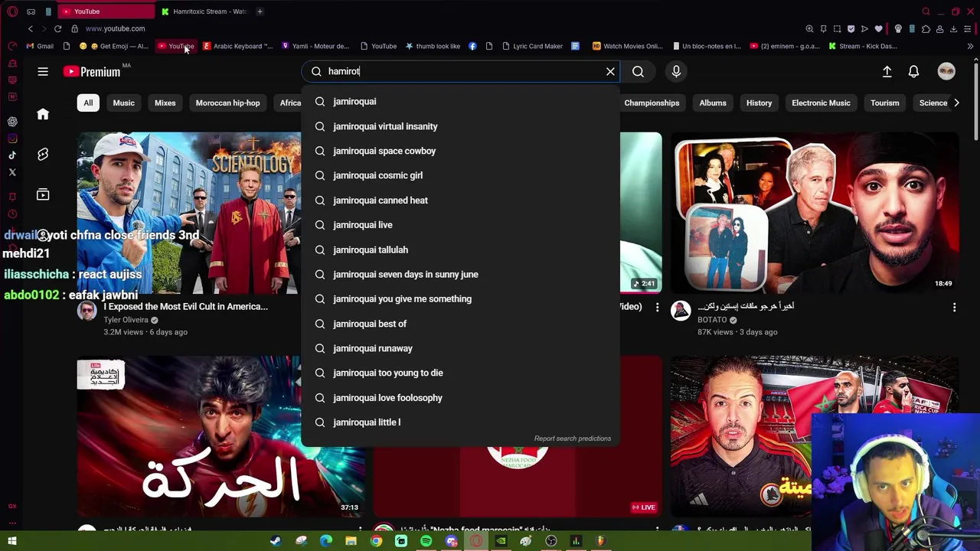The width and height of the screenshot is (980, 551).
Task: Open Steam from the taskbar
Action: (276, 541)
